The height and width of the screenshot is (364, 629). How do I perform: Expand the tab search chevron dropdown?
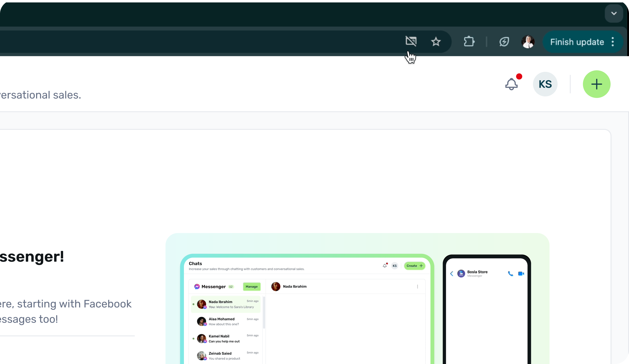click(x=614, y=14)
